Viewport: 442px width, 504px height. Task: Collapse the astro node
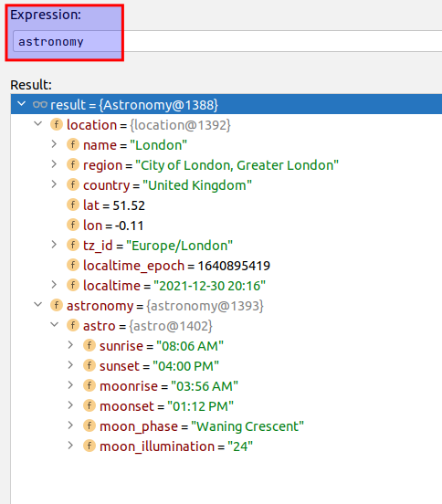pos(54,325)
